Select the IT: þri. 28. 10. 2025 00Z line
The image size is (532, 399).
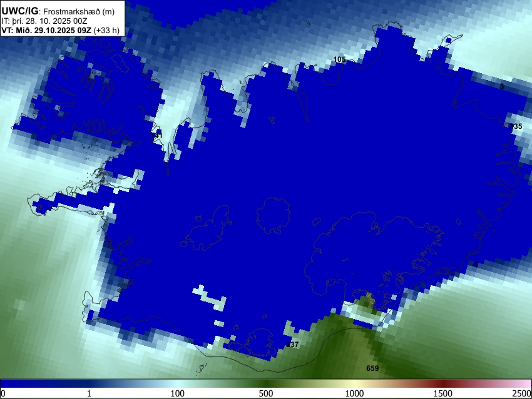point(44,21)
